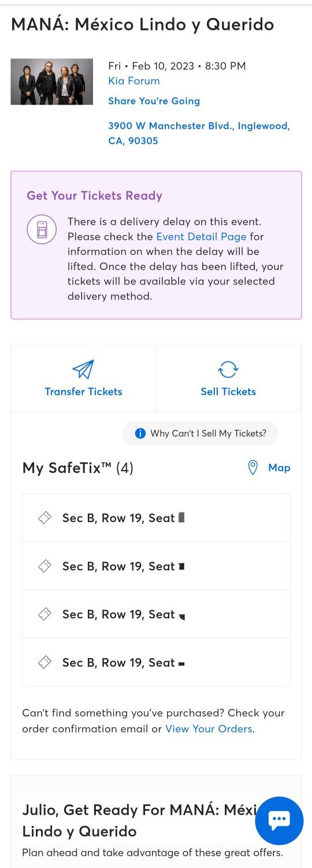312x868 pixels.
Task: Select the third Sec B Row 19 ticket
Action: [x=156, y=614]
